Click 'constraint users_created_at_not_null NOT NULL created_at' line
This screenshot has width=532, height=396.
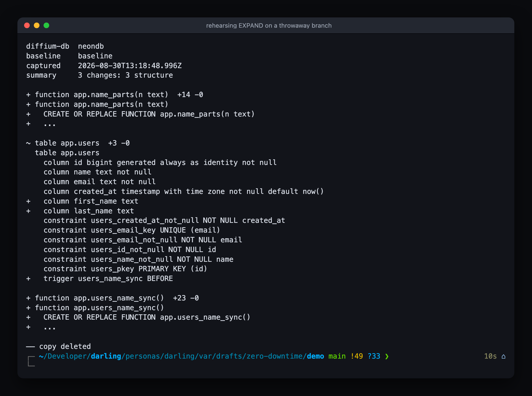[164, 221]
